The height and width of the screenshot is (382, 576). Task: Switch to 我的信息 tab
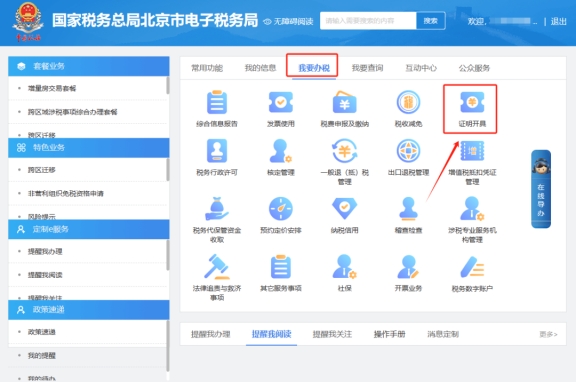(x=260, y=68)
